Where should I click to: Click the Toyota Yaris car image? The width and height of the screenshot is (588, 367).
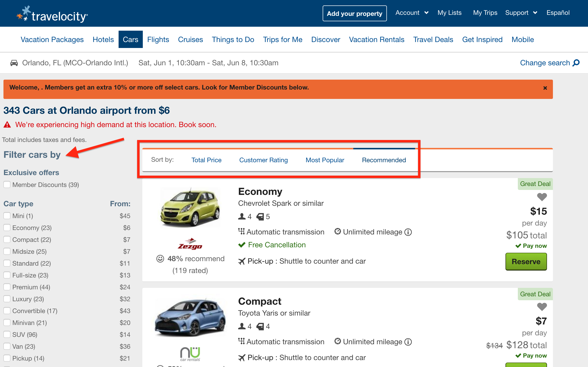pyautogui.click(x=190, y=318)
